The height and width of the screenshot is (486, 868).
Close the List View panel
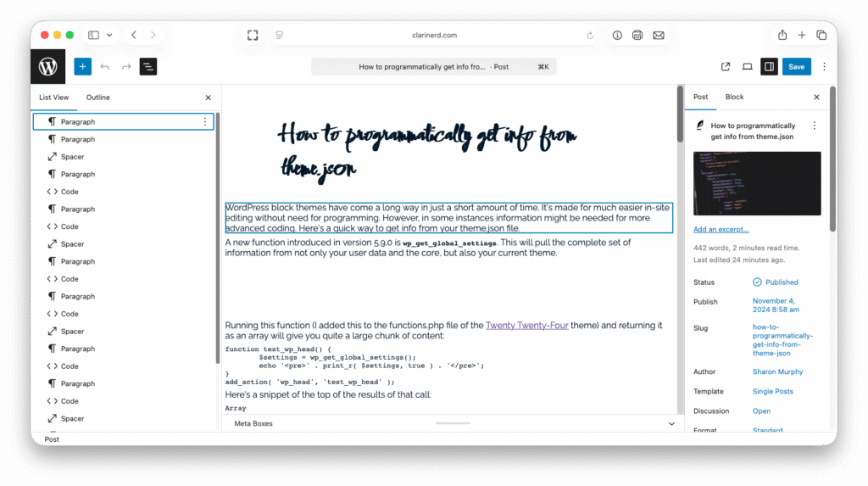click(x=209, y=98)
